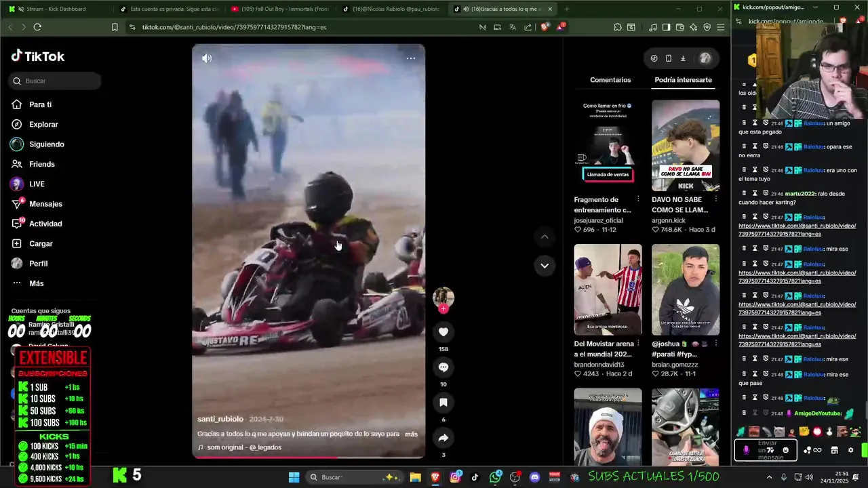The height and width of the screenshot is (488, 868).
Task: Open a new browser tab with plus
Action: 567,9
